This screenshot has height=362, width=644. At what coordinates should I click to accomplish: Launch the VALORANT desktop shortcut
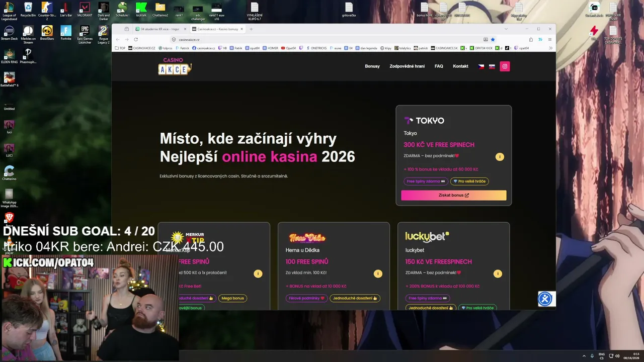[x=85, y=10]
